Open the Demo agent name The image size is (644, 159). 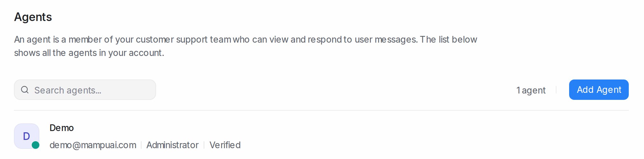click(62, 128)
